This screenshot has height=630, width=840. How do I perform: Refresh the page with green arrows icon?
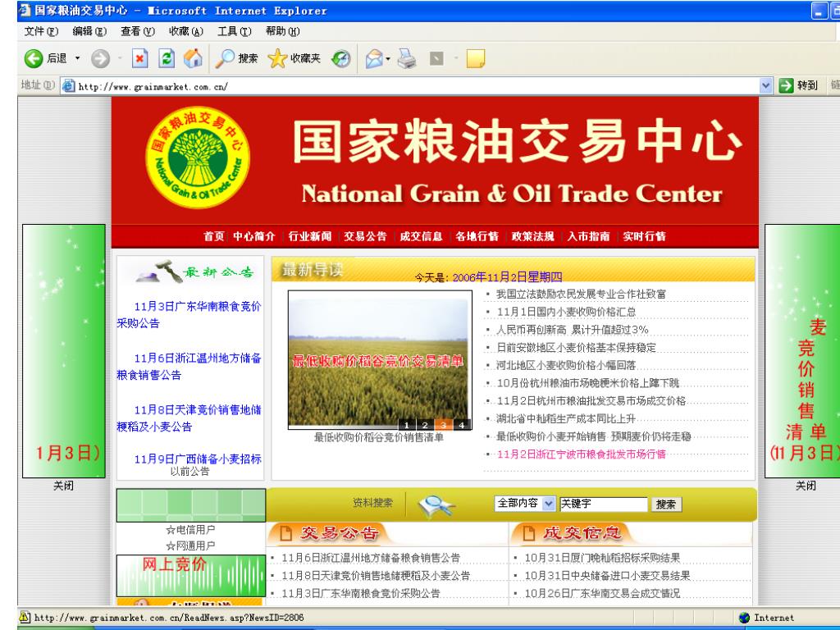pyautogui.click(x=167, y=58)
